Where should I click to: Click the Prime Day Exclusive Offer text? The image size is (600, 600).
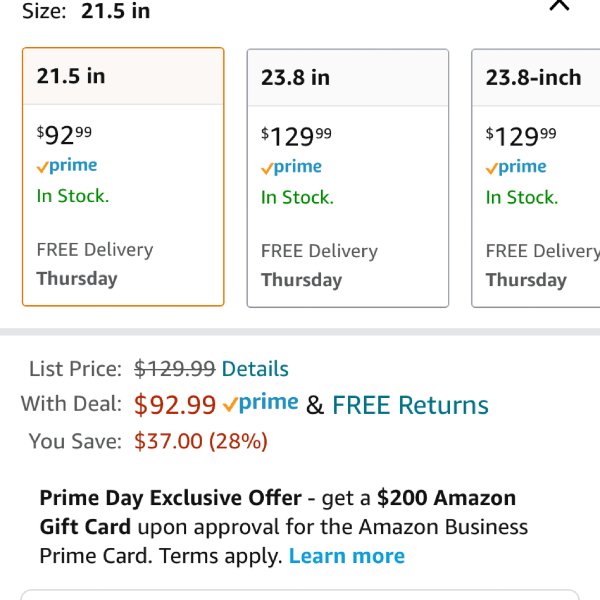(x=171, y=498)
